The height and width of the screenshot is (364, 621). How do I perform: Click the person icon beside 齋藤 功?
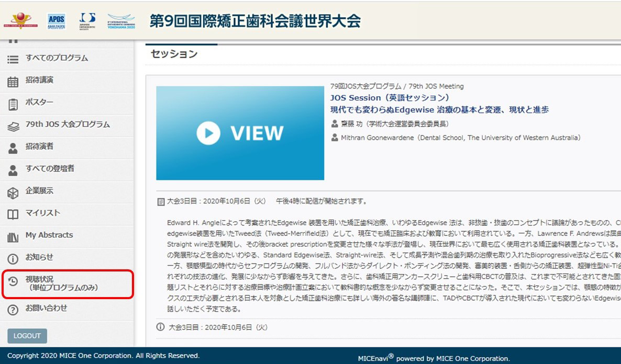335,124
